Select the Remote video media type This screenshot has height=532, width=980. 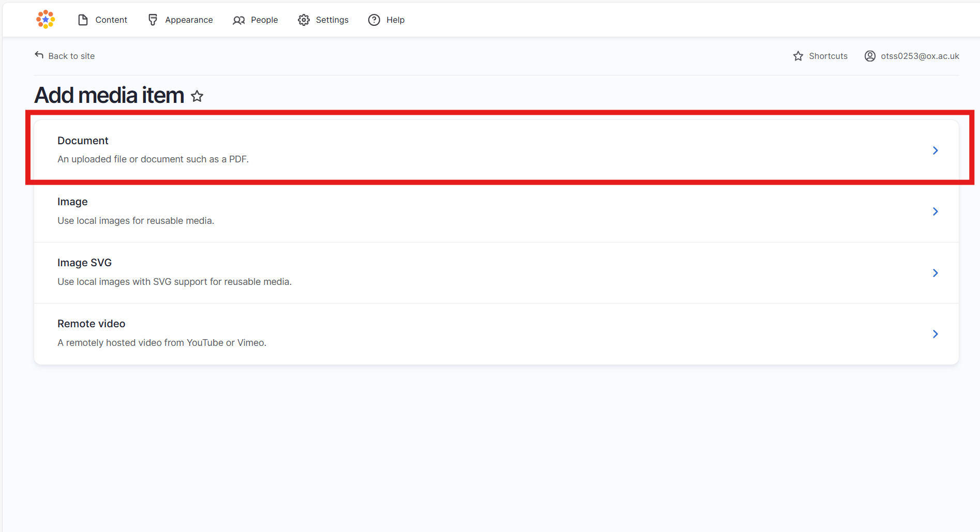(x=91, y=323)
